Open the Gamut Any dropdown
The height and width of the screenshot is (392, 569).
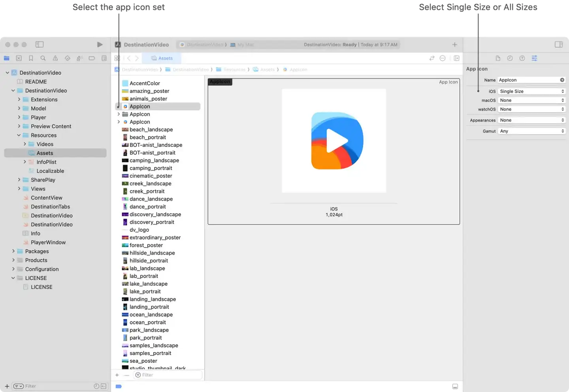[531, 131]
